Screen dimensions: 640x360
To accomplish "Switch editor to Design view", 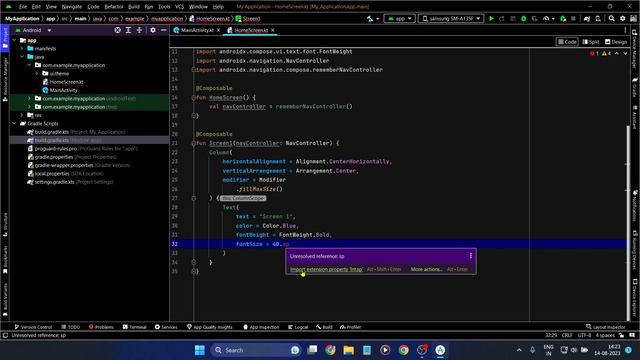I will pos(616,42).
